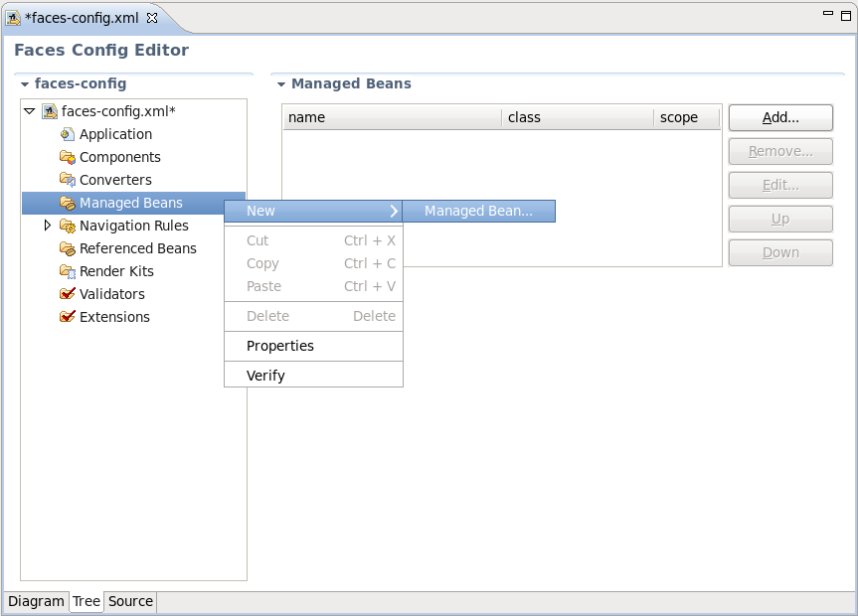Expand the Navigation Rules tree node
The image size is (858, 616).
click(x=47, y=226)
